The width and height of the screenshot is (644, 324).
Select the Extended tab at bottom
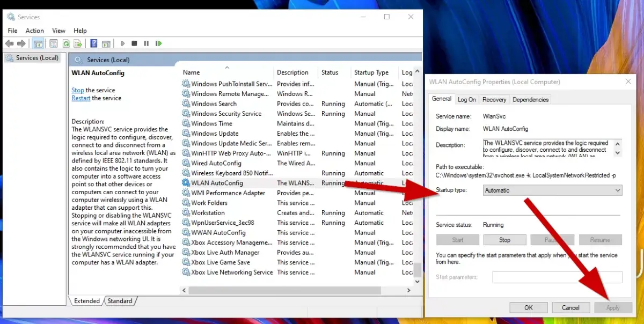[87, 301]
